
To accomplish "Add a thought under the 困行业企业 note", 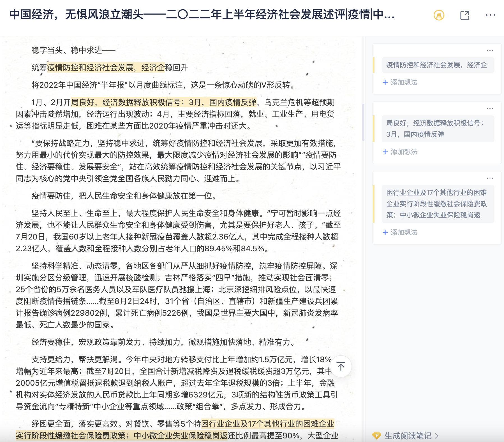I will click(400, 232).
